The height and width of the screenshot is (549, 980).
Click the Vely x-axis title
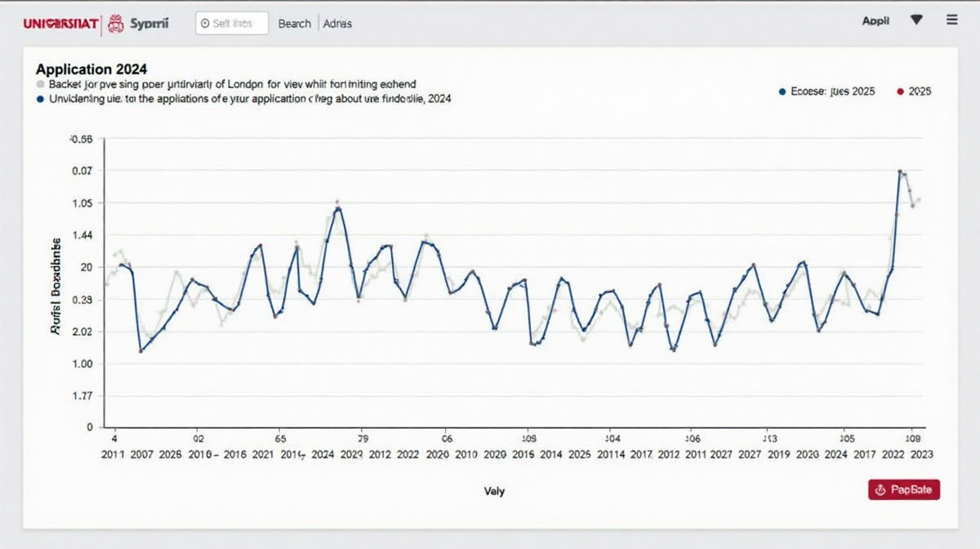(494, 491)
